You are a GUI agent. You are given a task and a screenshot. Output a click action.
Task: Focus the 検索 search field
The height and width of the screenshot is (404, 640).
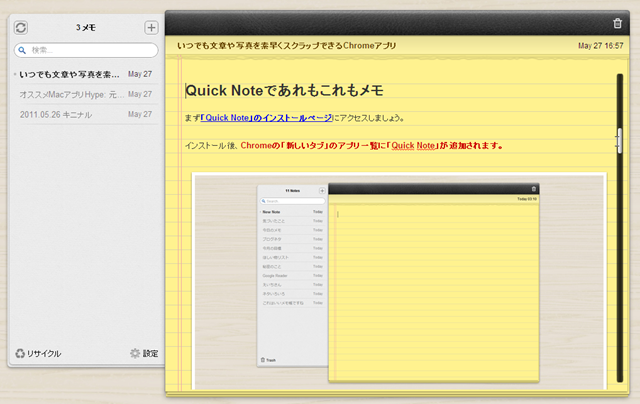[90, 50]
